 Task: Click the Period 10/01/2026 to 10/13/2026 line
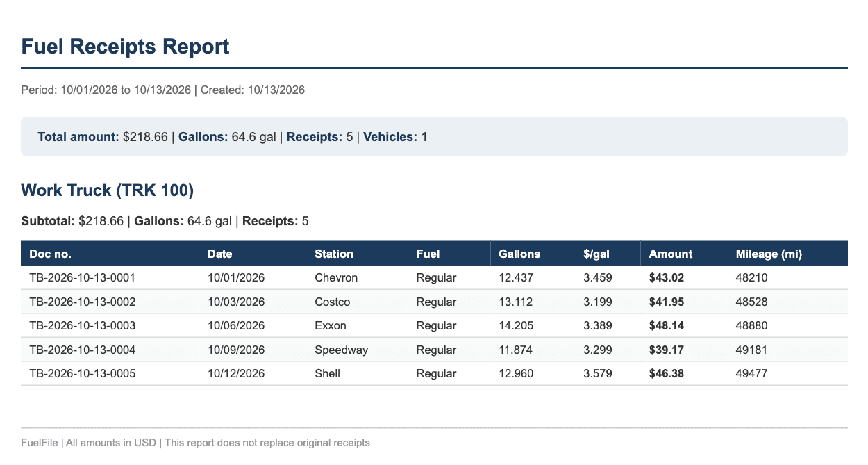[162, 90]
